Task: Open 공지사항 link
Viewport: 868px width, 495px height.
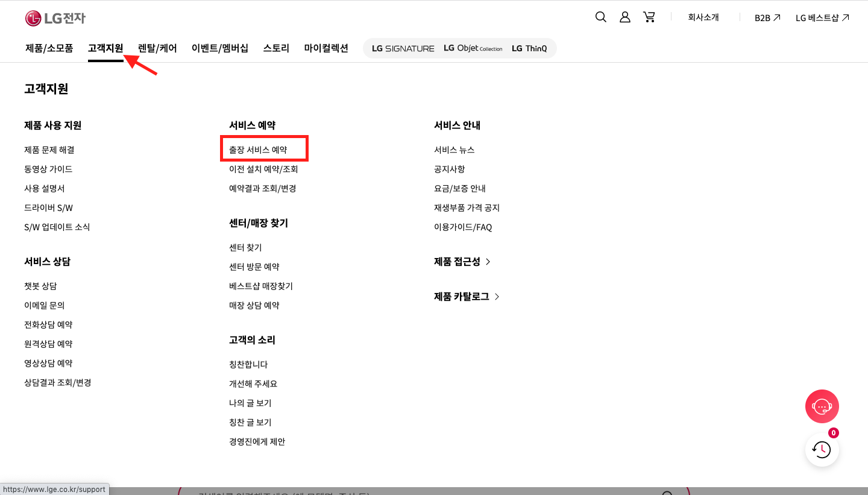Action: pos(450,169)
